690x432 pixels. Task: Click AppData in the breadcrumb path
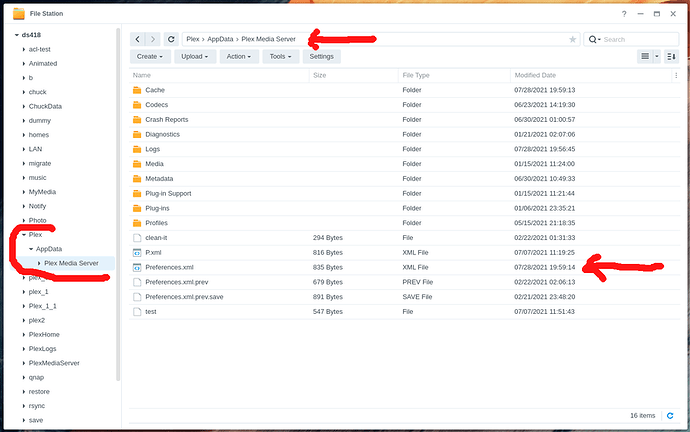pos(220,39)
